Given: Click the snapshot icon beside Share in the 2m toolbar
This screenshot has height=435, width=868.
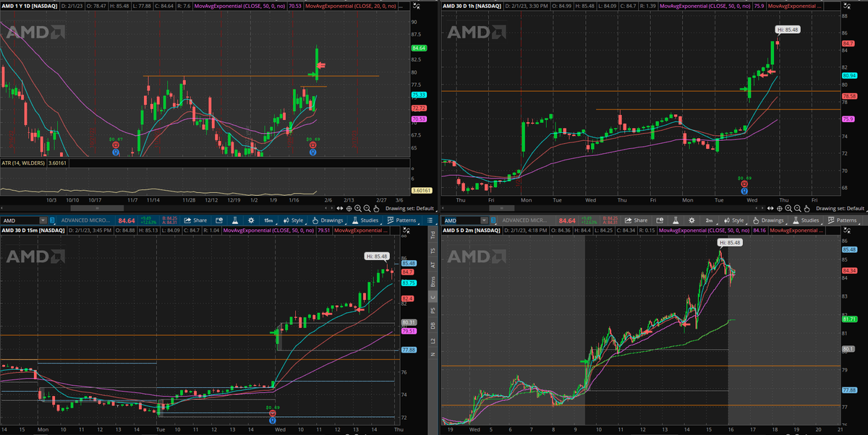Looking at the screenshot, I should [660, 220].
